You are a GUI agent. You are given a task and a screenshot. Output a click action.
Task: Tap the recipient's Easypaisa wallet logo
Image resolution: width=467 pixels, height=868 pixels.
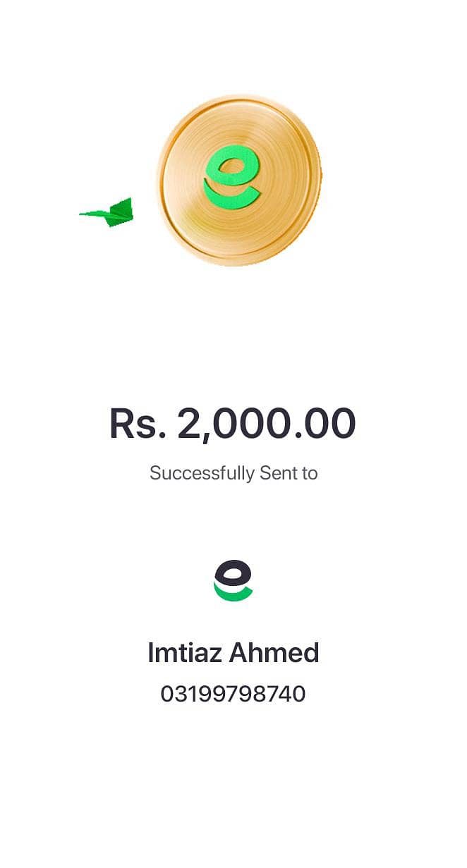[x=233, y=580]
